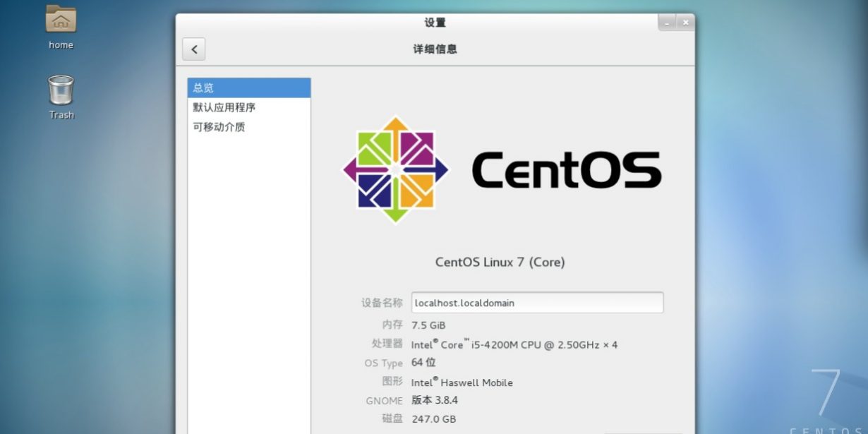
Task: Click the desktop wallpaper background
Action: (x=92, y=282)
